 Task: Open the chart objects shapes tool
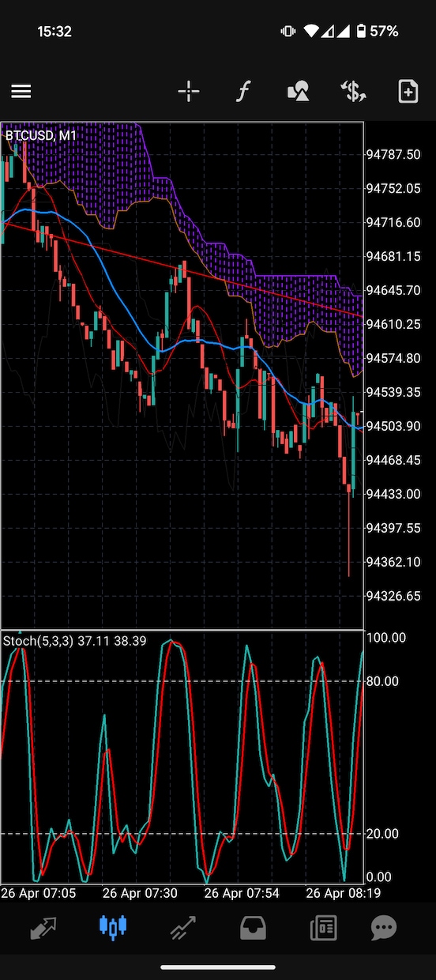point(298,92)
